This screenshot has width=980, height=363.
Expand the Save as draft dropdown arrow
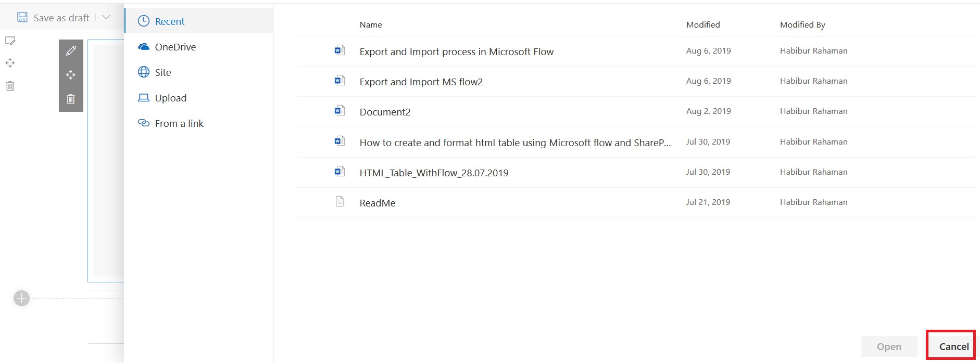pos(106,18)
